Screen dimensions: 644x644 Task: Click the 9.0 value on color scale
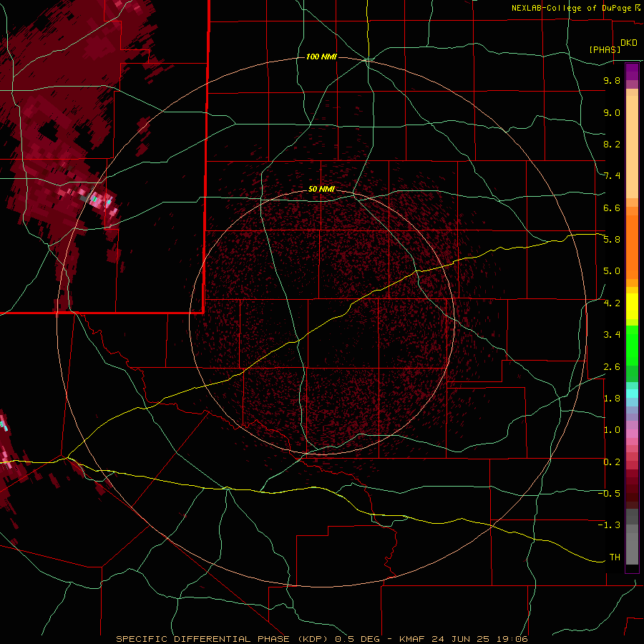(612, 112)
